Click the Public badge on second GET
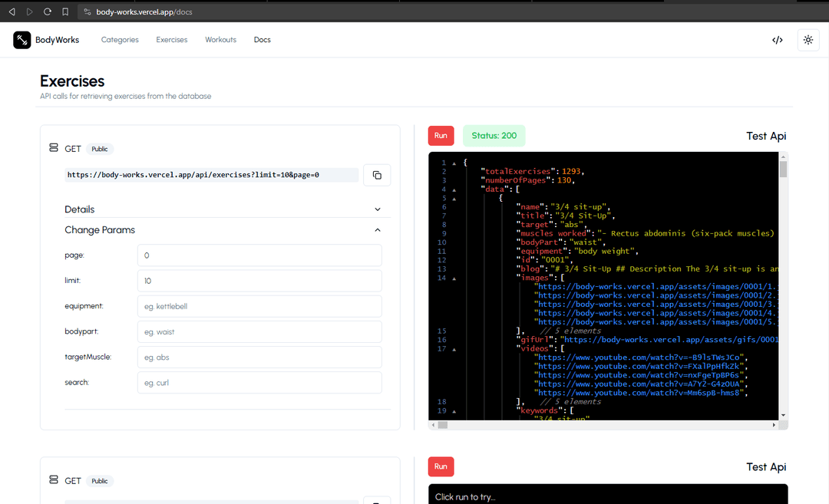Image resolution: width=829 pixels, height=504 pixels. tap(99, 481)
